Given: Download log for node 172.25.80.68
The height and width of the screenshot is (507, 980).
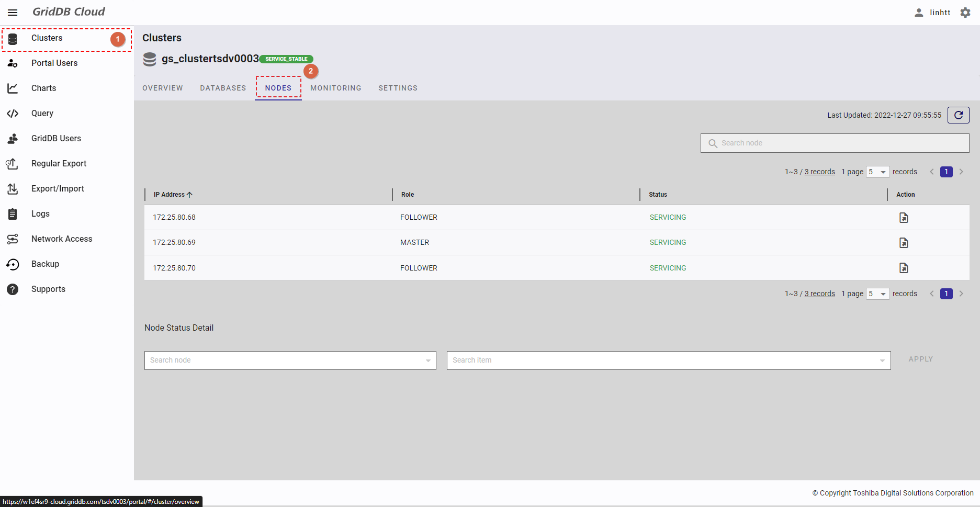Looking at the screenshot, I should (x=904, y=218).
